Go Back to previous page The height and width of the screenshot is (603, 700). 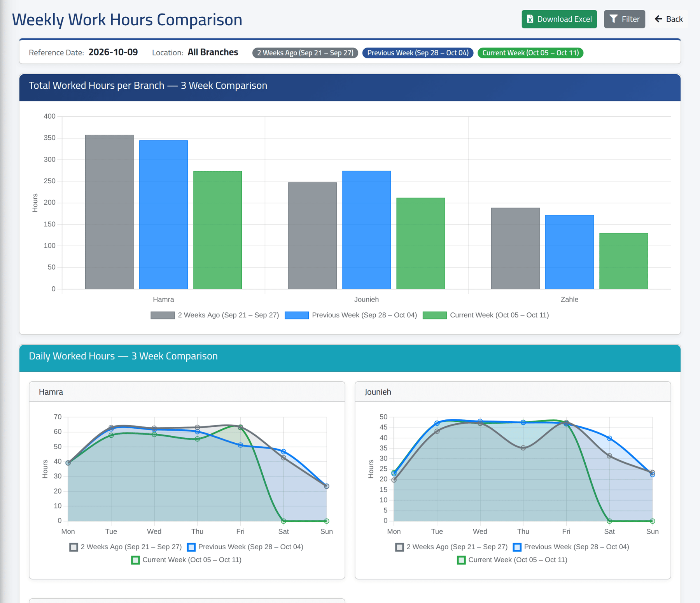[x=669, y=19]
